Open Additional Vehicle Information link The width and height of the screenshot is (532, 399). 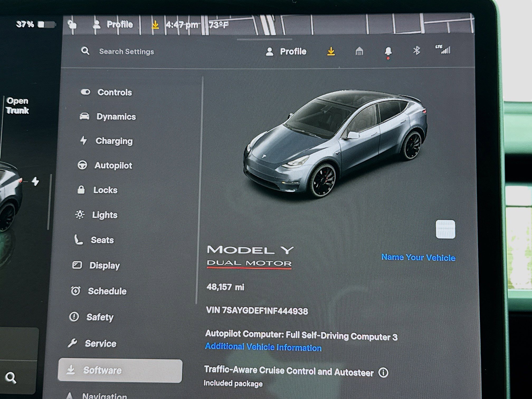(263, 347)
